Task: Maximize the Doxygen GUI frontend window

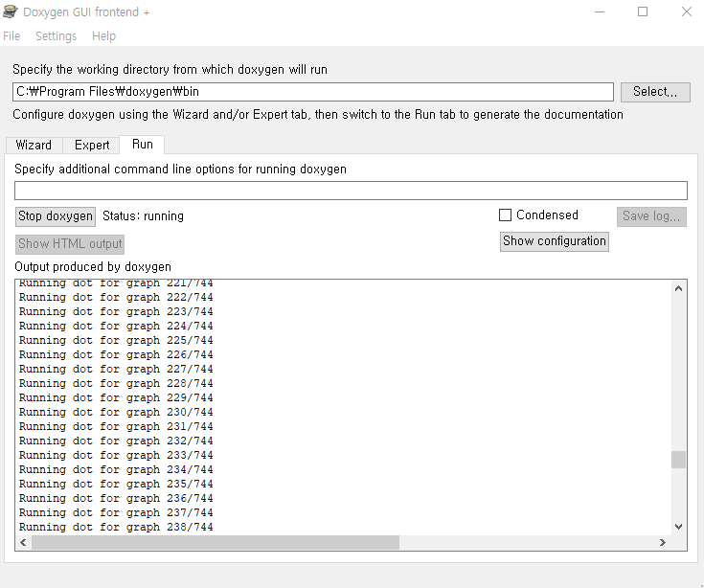Action: [x=643, y=11]
